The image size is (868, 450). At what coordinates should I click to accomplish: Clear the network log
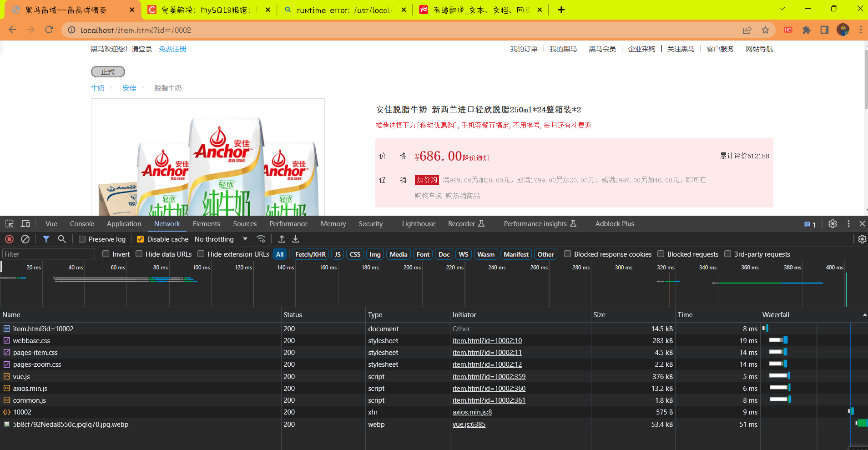coord(25,239)
